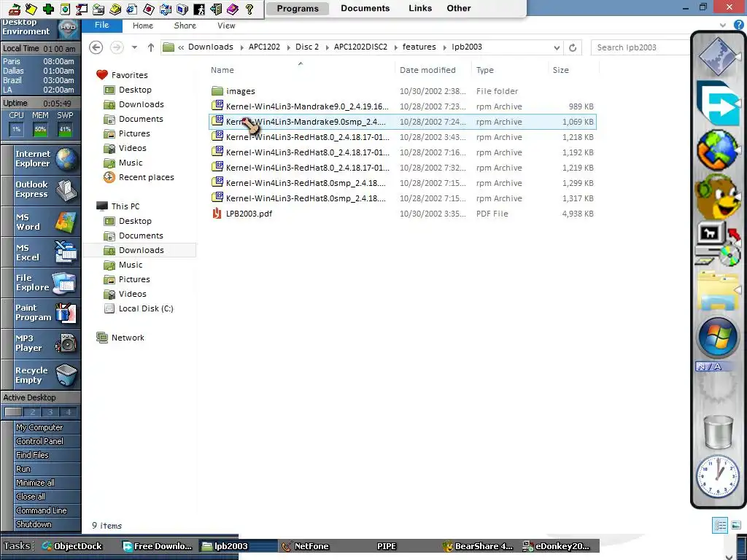This screenshot has width=747, height=560.
Task: Click the yellow note icon in top toolbar
Action: pyautogui.click(x=31, y=9)
